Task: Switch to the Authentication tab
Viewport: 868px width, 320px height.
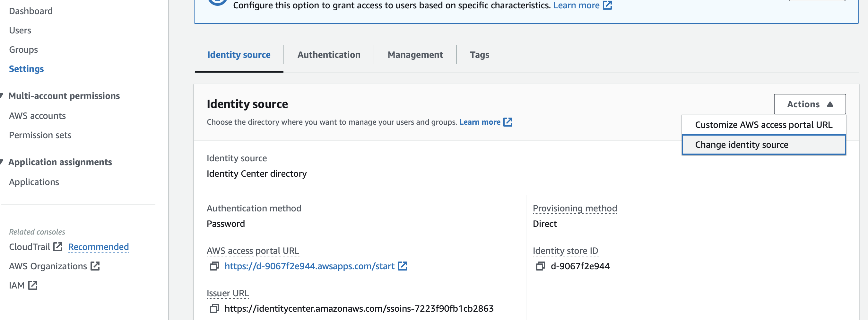Action: pos(328,55)
